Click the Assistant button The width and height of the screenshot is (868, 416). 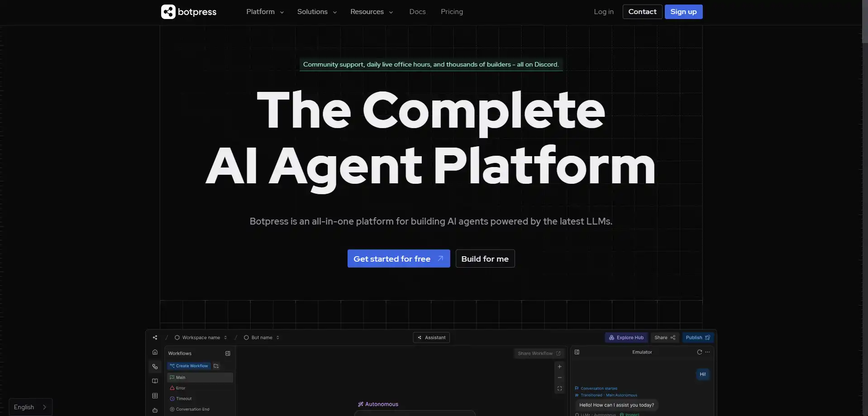tap(431, 338)
